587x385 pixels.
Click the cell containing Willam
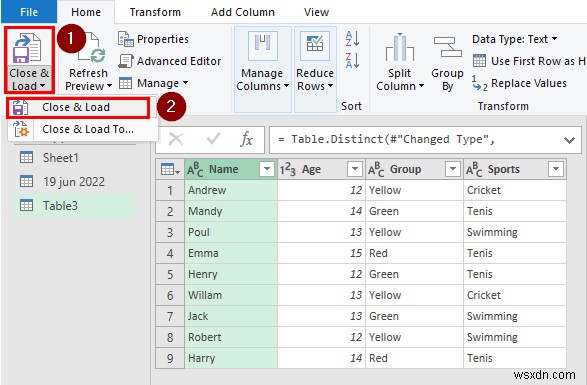(231, 295)
